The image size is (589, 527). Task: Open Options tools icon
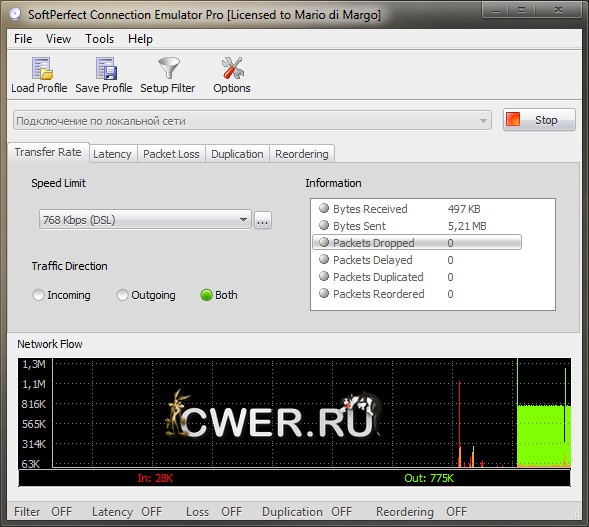233,68
